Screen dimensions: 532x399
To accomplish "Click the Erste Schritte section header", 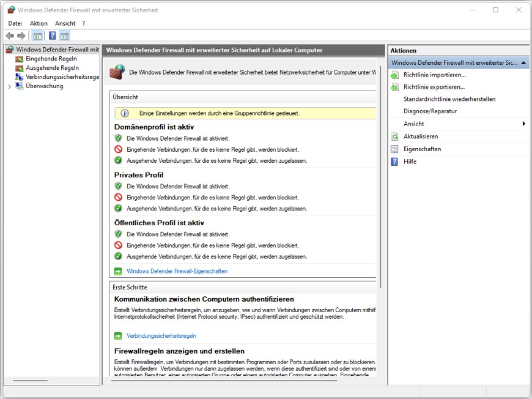I will 130,287.
